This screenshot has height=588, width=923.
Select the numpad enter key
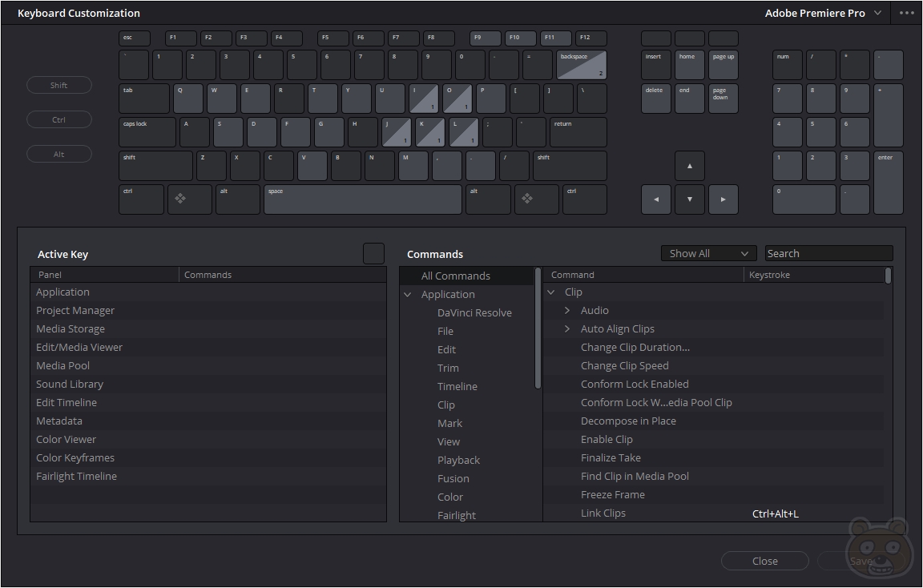click(889, 183)
